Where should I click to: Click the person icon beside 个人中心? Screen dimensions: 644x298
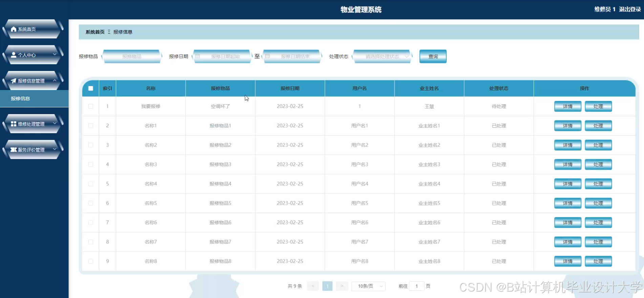tap(14, 55)
